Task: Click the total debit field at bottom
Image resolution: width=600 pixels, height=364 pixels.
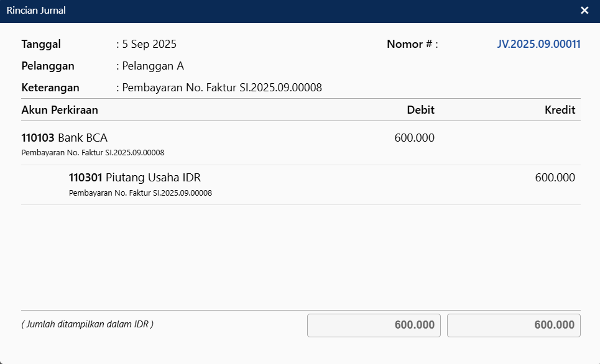Action: (x=374, y=325)
